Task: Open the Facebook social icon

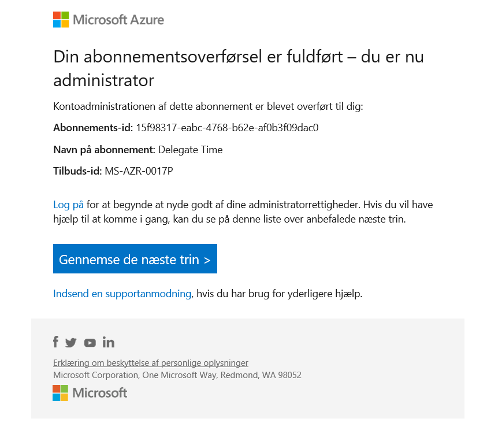Action: pyautogui.click(x=55, y=342)
